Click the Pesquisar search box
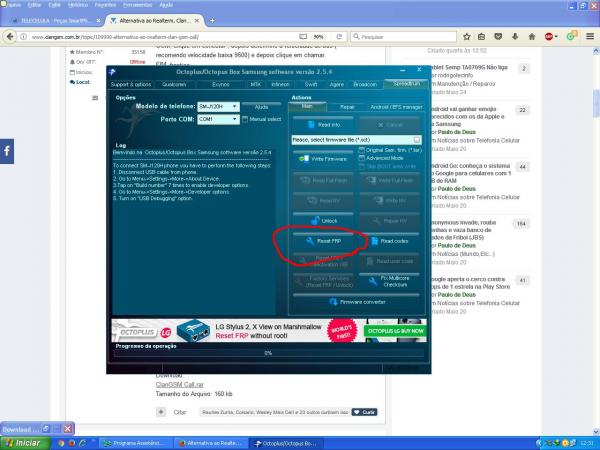 404,37
